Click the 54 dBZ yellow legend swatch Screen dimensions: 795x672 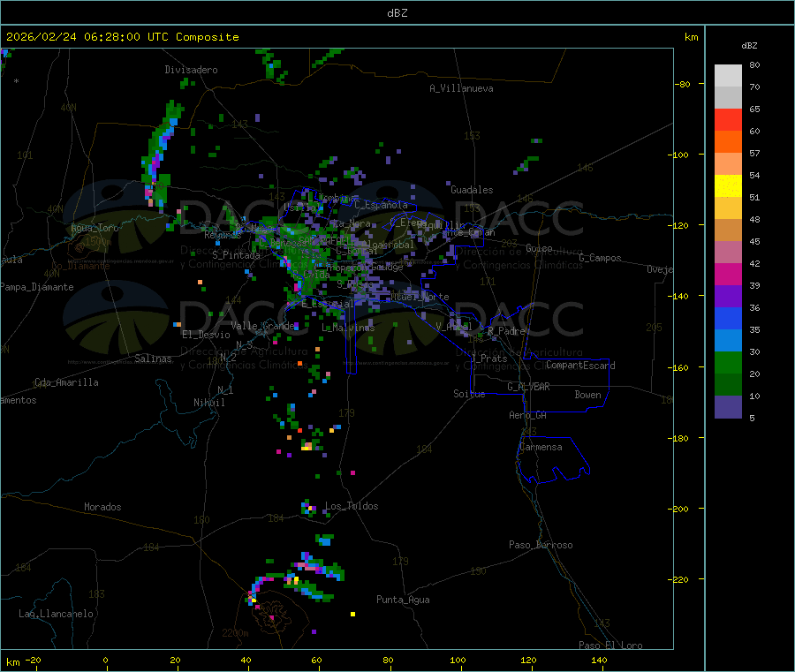coord(728,186)
